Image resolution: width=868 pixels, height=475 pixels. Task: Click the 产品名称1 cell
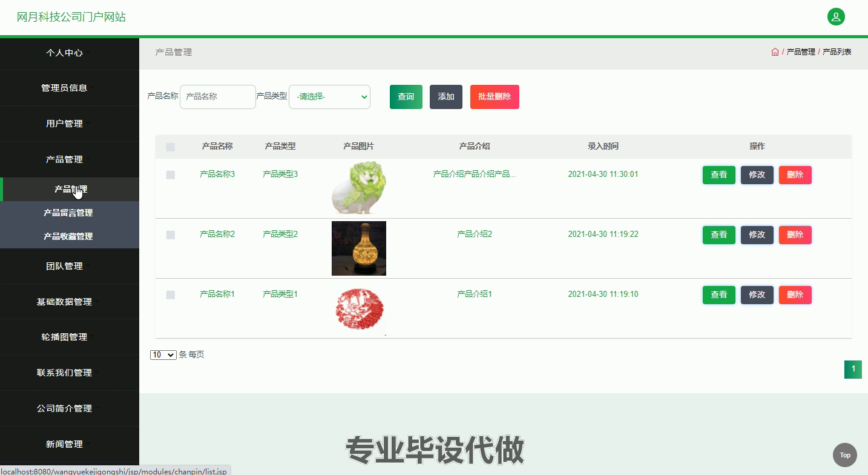[217, 294]
